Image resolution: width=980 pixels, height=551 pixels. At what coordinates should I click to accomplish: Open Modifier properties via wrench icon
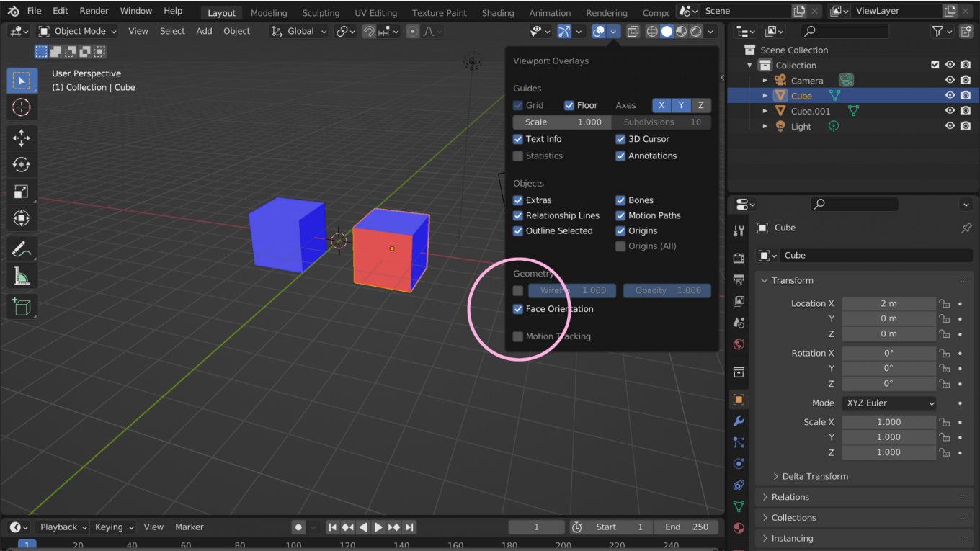pos(738,420)
